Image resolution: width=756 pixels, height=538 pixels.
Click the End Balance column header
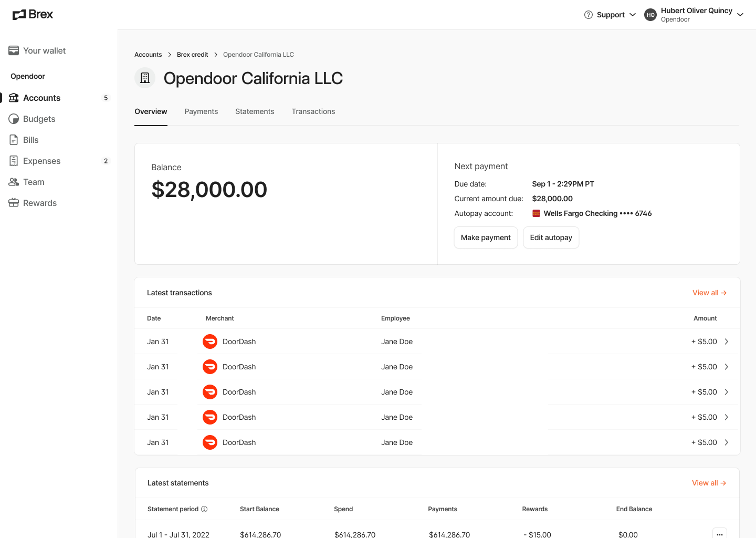(x=634, y=509)
